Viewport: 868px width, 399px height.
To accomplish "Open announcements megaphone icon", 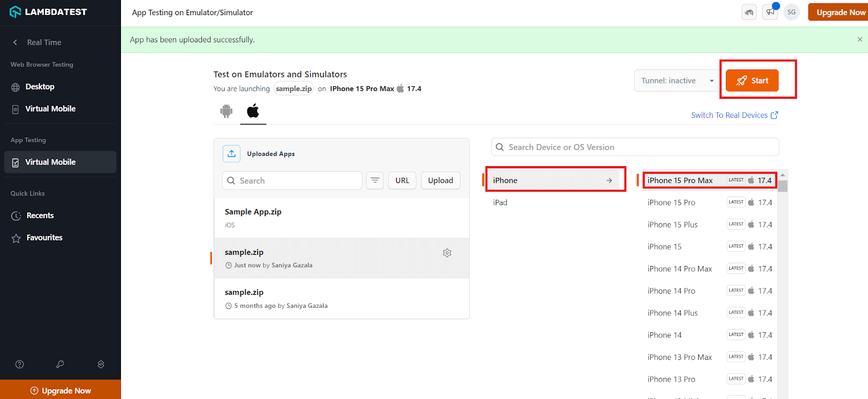I will tap(770, 12).
